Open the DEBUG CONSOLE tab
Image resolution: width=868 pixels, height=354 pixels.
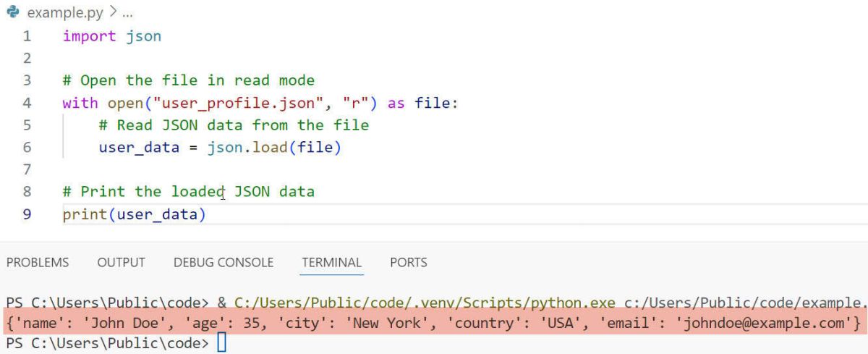[x=224, y=262]
